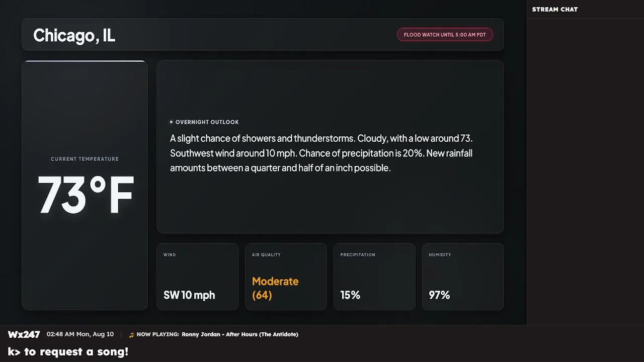Click the Overnight Outlook forecast text

point(321,153)
